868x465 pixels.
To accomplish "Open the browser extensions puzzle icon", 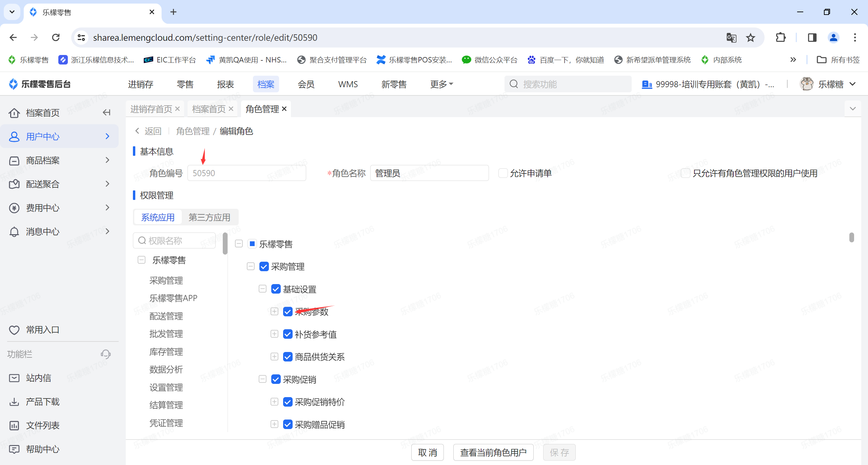I will tap(781, 37).
